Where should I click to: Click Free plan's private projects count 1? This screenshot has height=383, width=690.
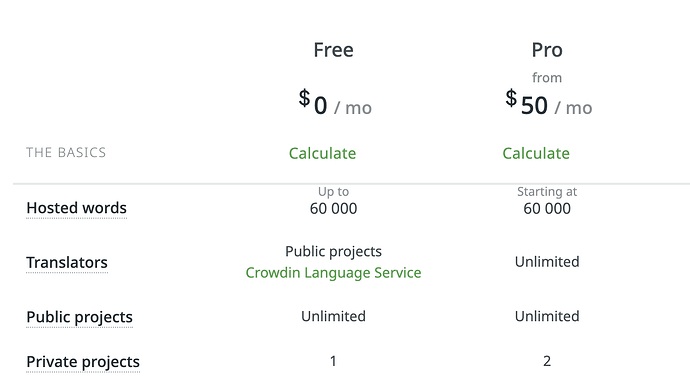[333, 361]
